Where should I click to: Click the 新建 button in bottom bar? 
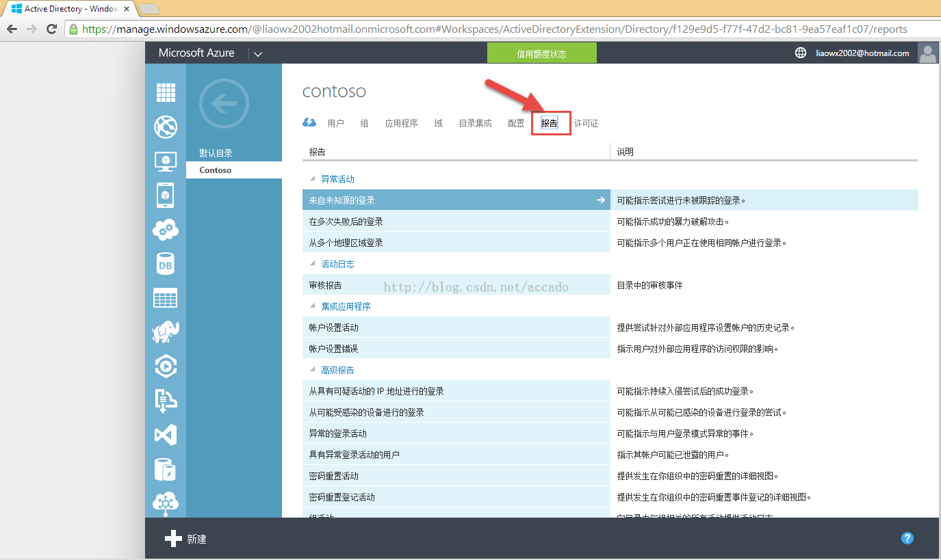186,539
